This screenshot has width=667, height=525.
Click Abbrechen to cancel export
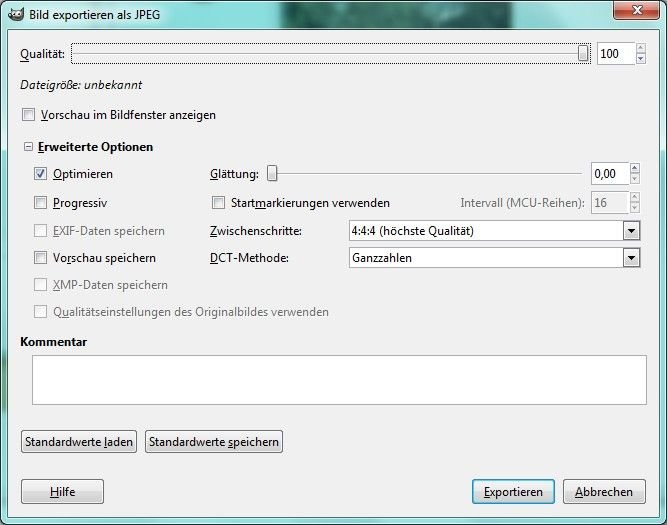coord(604,492)
